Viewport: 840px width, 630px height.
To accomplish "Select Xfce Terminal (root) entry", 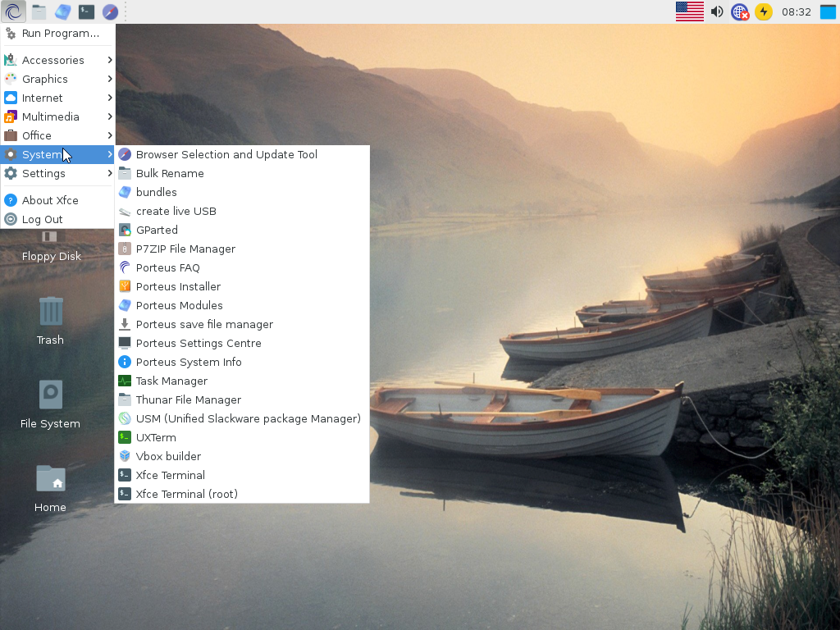I will click(242, 494).
